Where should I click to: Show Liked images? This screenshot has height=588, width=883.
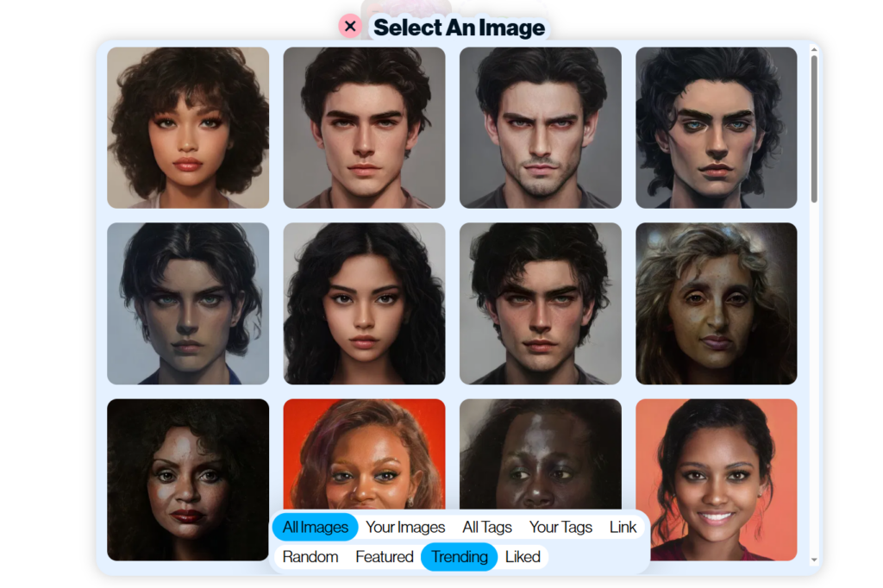pos(523,557)
